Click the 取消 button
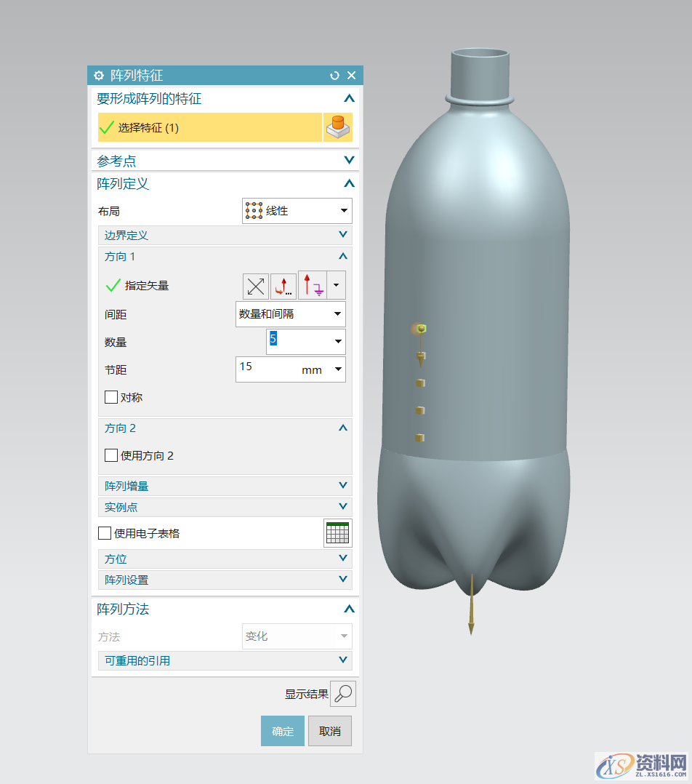This screenshot has height=784, width=692. (x=329, y=732)
